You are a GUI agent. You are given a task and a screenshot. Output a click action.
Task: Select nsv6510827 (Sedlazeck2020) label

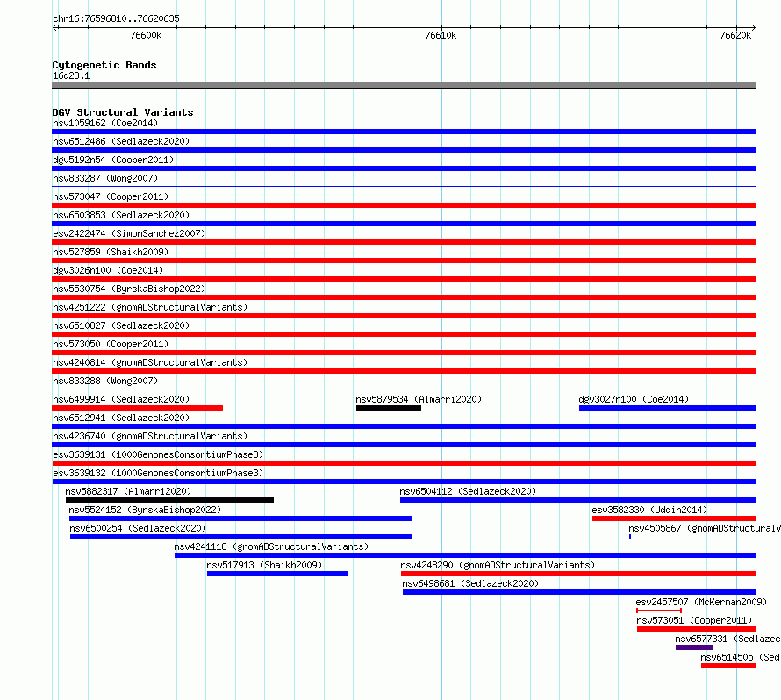coord(121,325)
